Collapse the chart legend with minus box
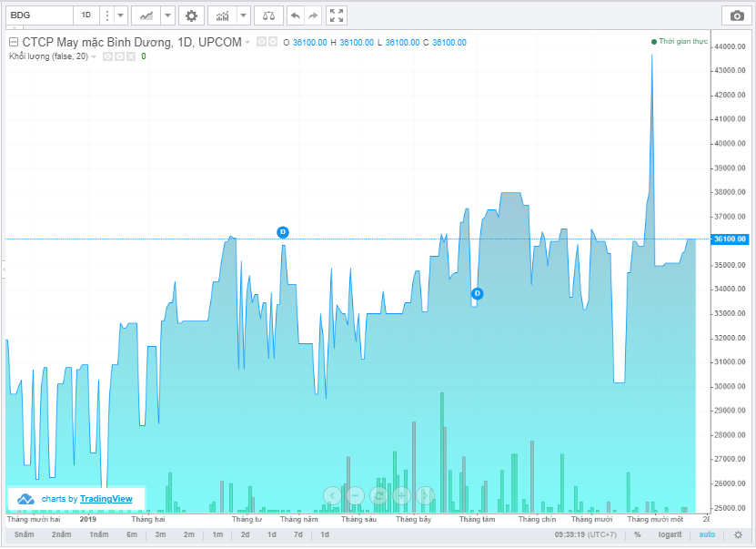This screenshot has height=549, width=756. 14,42
